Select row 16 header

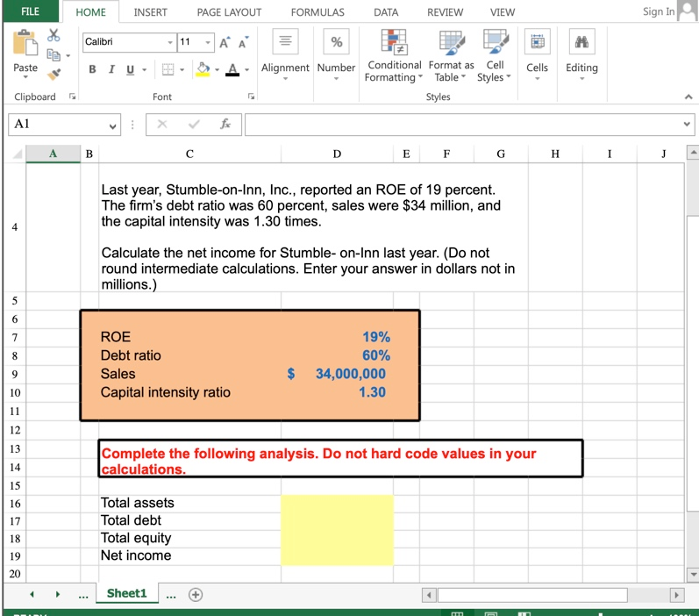pos(15,504)
